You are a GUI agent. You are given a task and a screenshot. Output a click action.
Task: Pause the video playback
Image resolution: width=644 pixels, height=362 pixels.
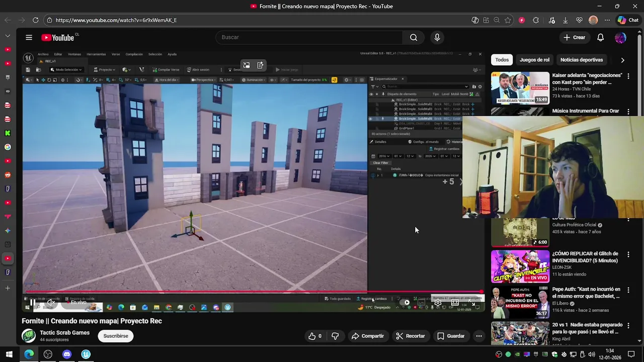pyautogui.click(x=32, y=302)
